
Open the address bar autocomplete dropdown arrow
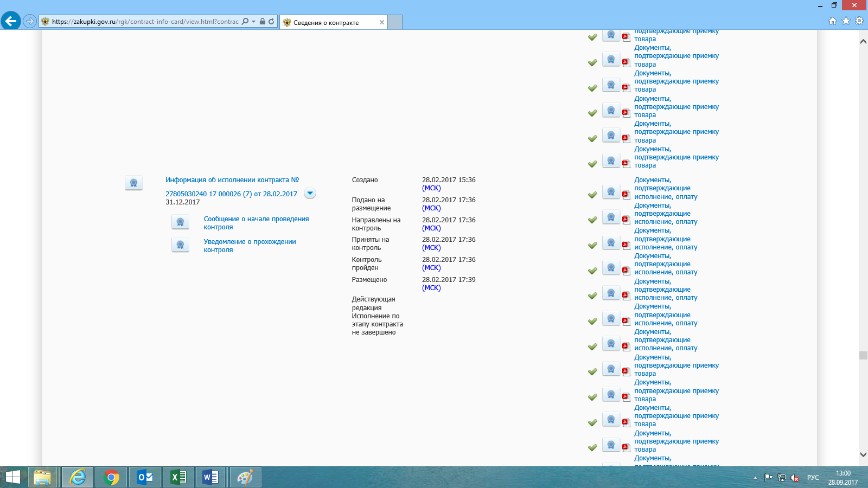click(x=253, y=22)
